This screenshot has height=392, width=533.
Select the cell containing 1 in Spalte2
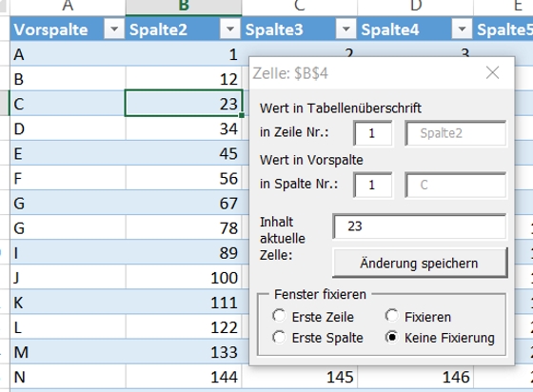point(184,54)
